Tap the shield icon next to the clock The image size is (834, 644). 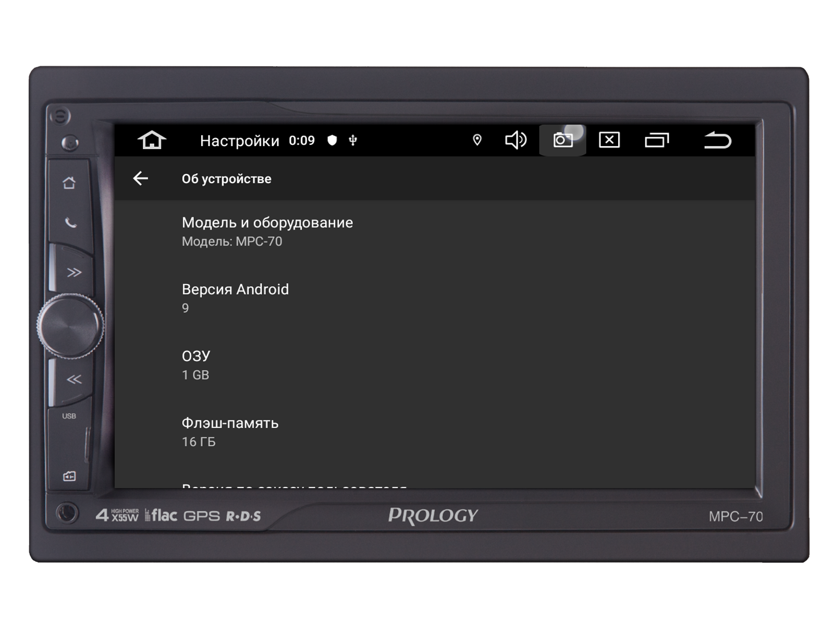tap(332, 140)
